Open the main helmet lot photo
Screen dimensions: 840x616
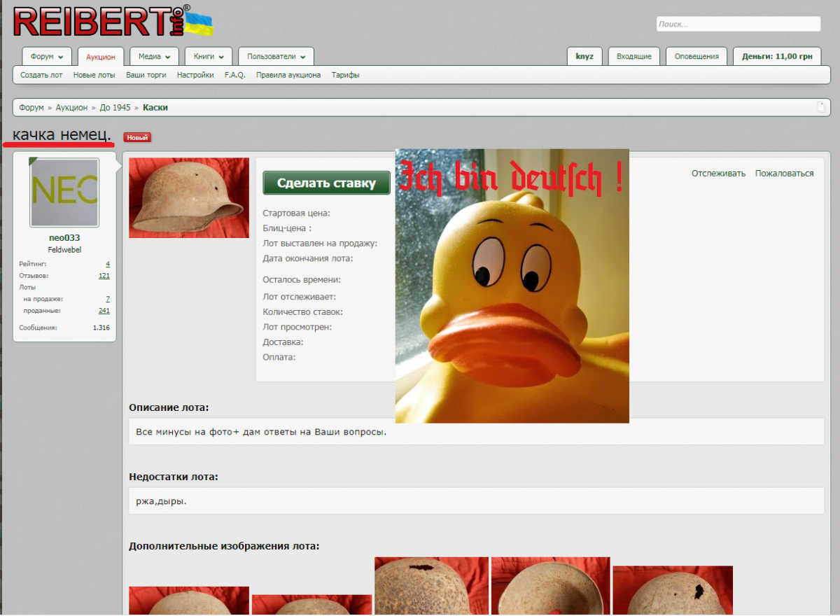189,198
